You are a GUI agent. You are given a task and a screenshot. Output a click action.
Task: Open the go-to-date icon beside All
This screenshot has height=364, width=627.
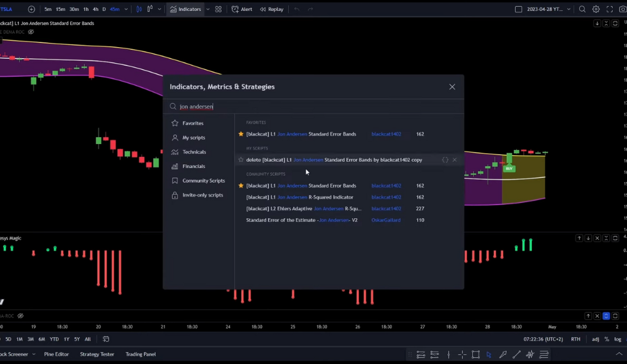point(106,339)
